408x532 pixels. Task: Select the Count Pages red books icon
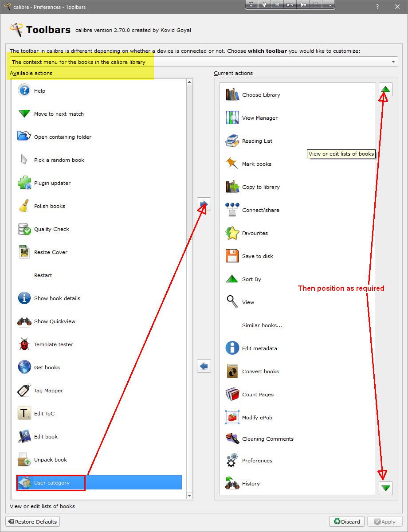click(x=232, y=394)
